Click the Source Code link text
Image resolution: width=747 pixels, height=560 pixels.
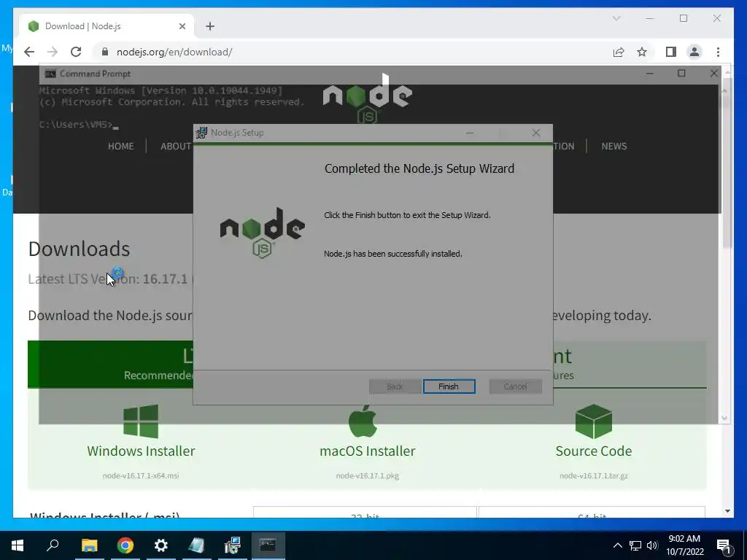coord(594,451)
